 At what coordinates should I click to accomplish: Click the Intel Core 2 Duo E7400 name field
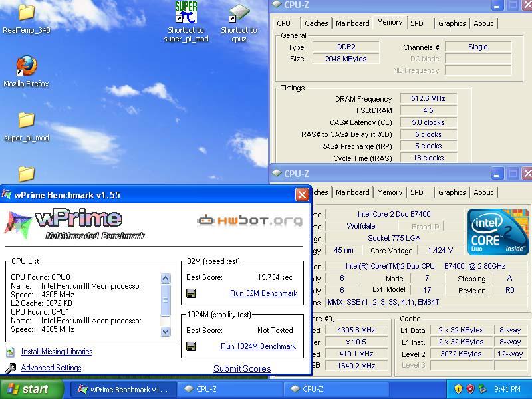[x=394, y=214]
